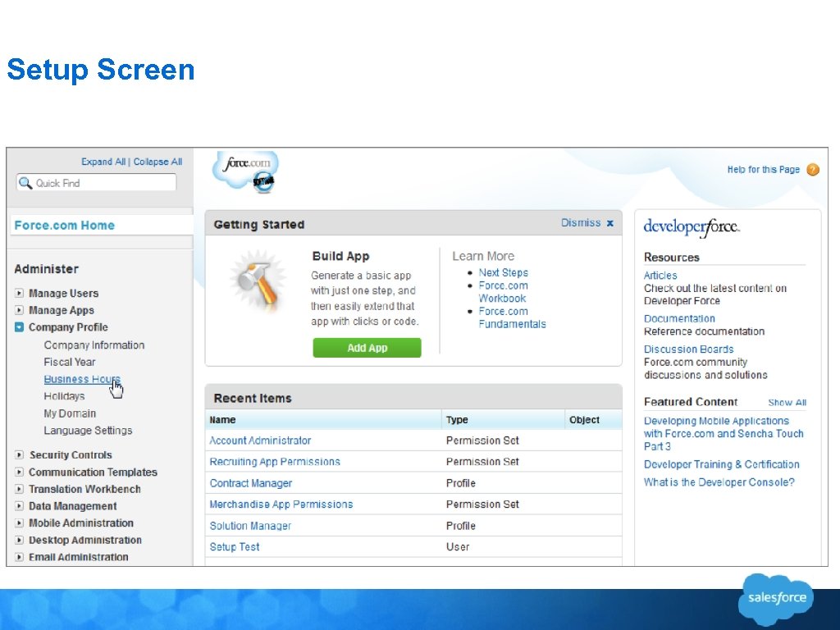The height and width of the screenshot is (630, 840).
Task: Open Account Administrator recent item
Action: (x=260, y=441)
